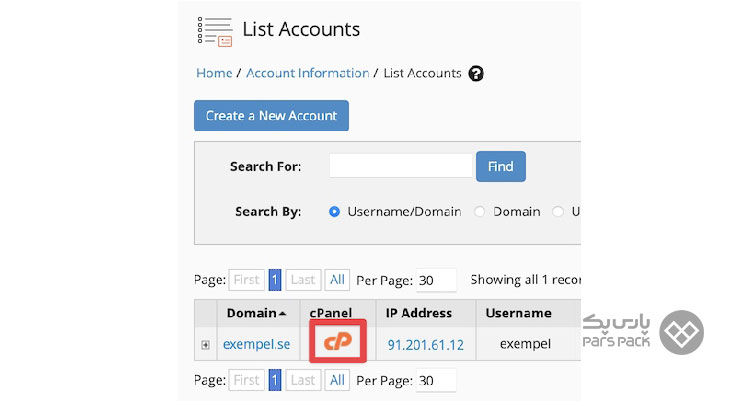This screenshot has height=401, width=750.
Task: Click top pagination First button
Action: tap(246, 280)
